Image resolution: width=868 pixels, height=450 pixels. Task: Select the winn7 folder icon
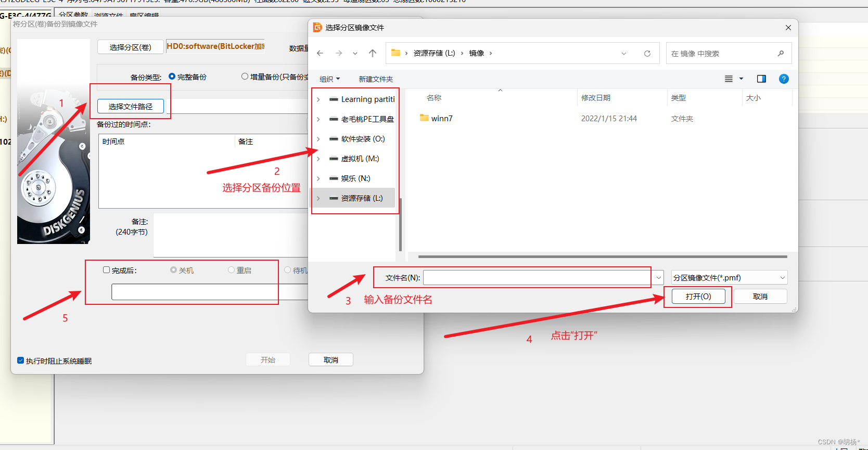(424, 118)
